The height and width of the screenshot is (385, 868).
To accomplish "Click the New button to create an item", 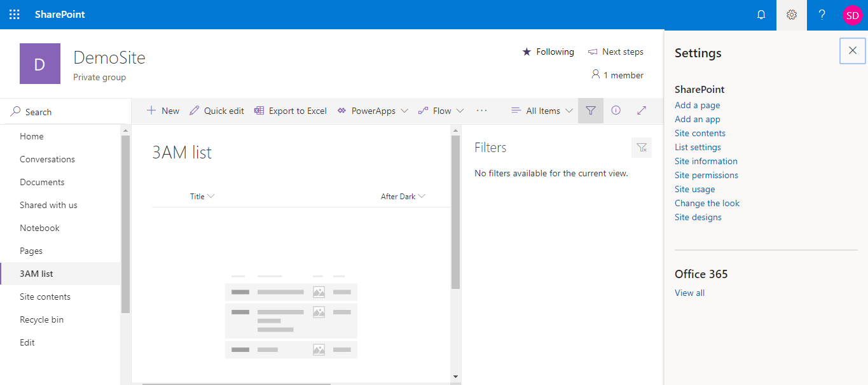I will point(162,110).
